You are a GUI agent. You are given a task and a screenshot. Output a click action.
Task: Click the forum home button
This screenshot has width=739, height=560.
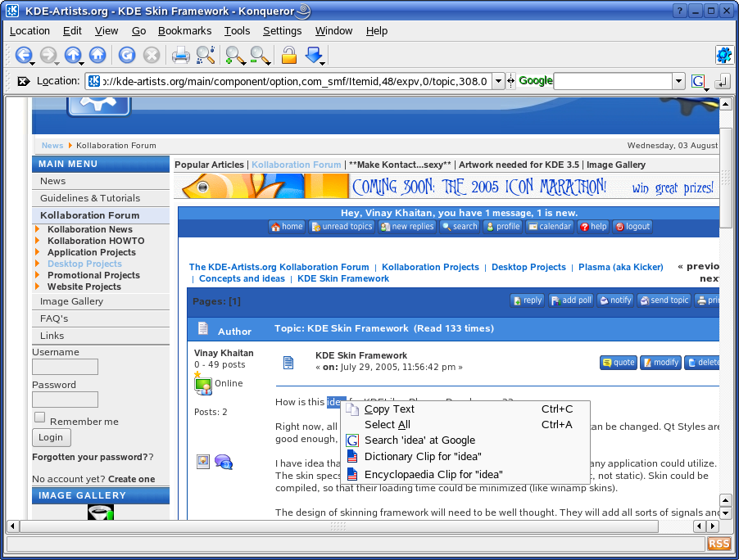[287, 227]
